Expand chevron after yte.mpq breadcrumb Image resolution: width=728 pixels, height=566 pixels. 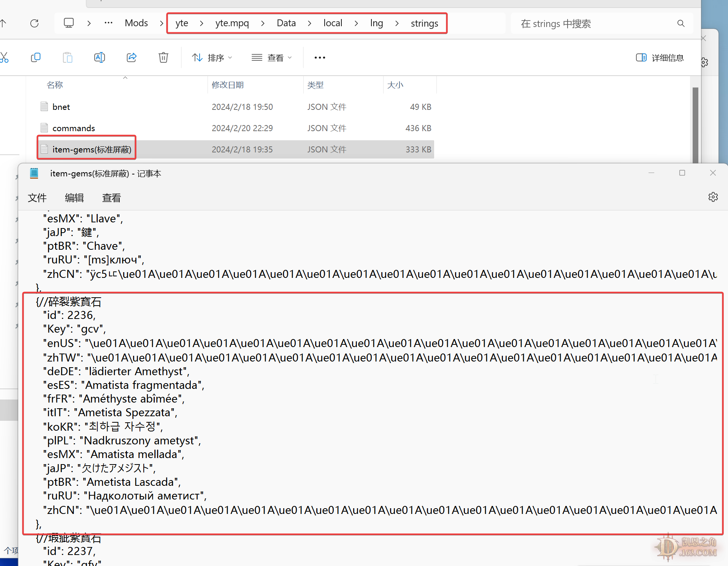coord(263,23)
